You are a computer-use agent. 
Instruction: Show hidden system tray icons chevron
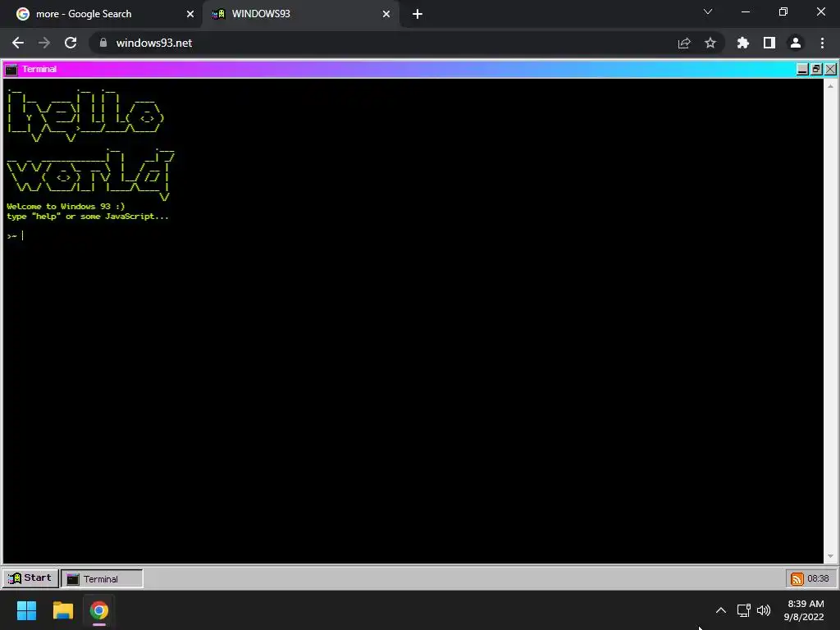(x=721, y=610)
